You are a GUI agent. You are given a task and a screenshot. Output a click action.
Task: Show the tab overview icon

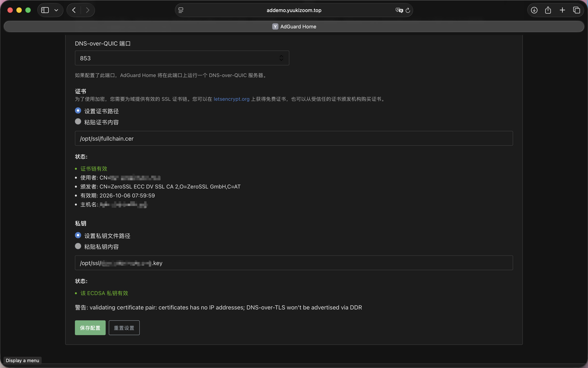[x=577, y=10]
